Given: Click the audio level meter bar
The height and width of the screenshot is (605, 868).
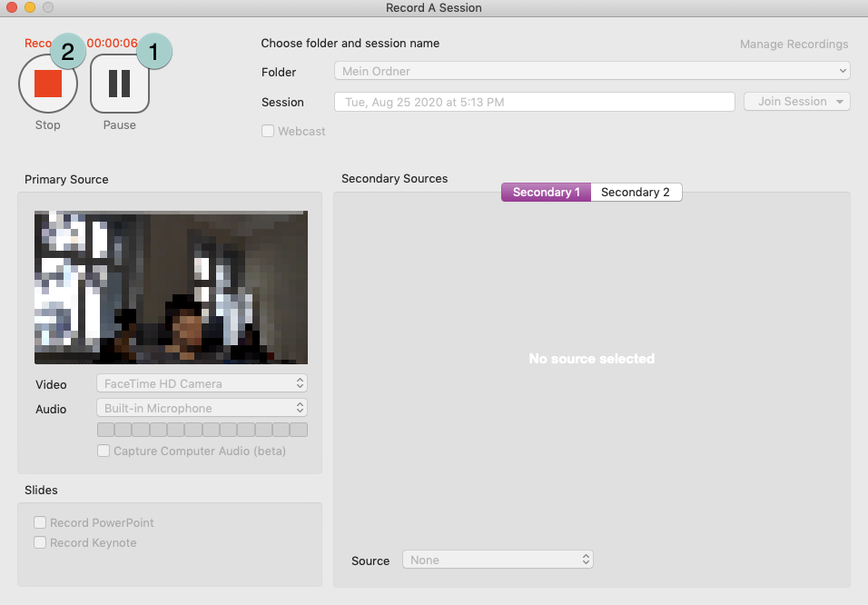Looking at the screenshot, I should (x=202, y=430).
